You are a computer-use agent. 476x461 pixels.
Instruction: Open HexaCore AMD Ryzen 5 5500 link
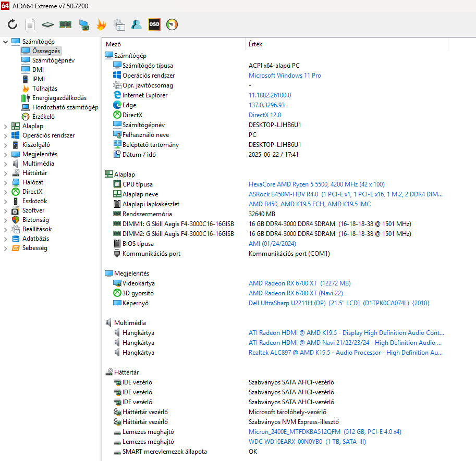click(x=316, y=184)
